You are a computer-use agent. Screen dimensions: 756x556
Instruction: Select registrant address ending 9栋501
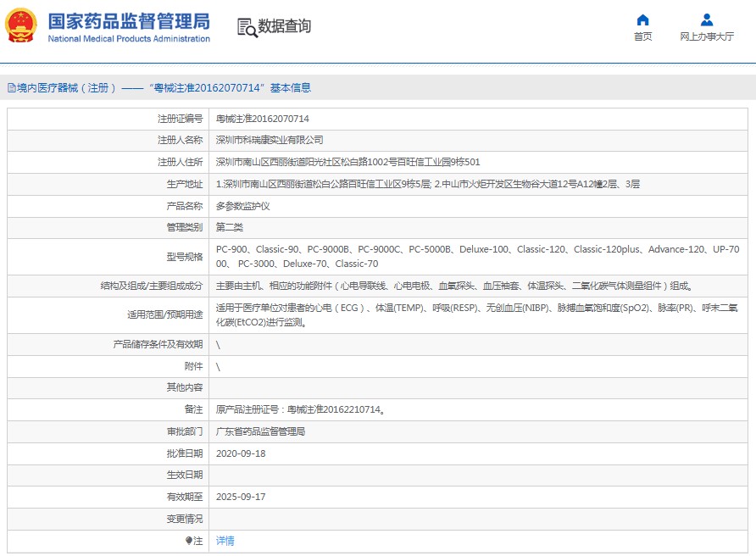(x=348, y=162)
